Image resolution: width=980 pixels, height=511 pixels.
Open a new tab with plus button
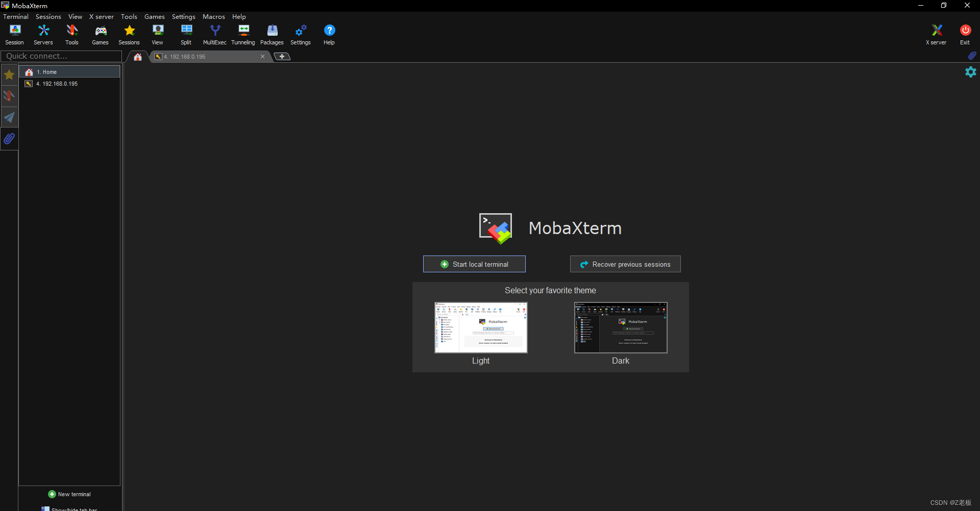click(x=282, y=57)
